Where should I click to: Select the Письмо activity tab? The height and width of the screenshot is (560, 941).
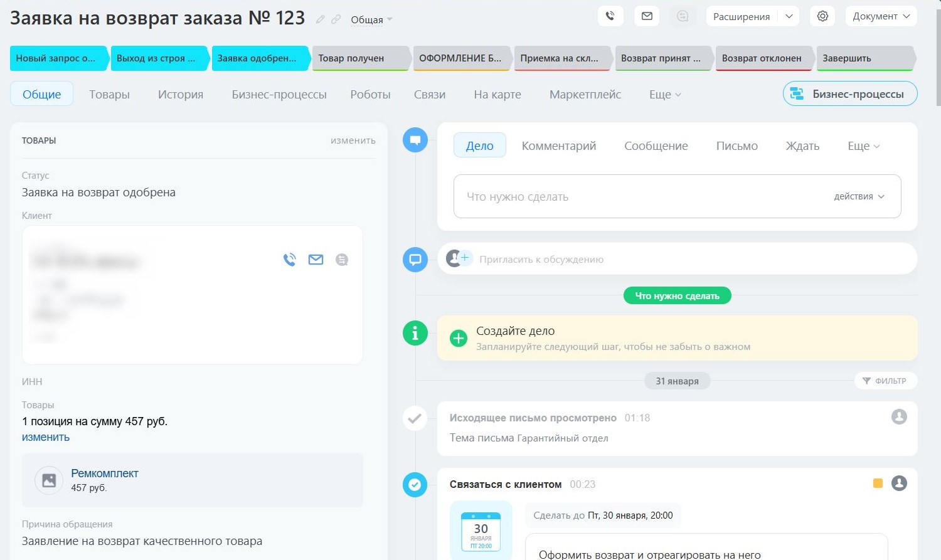point(737,146)
